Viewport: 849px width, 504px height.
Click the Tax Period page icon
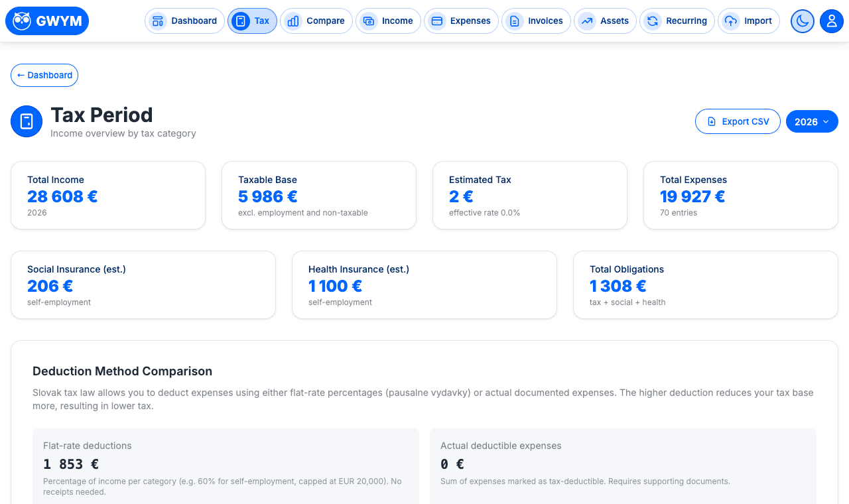tap(27, 121)
